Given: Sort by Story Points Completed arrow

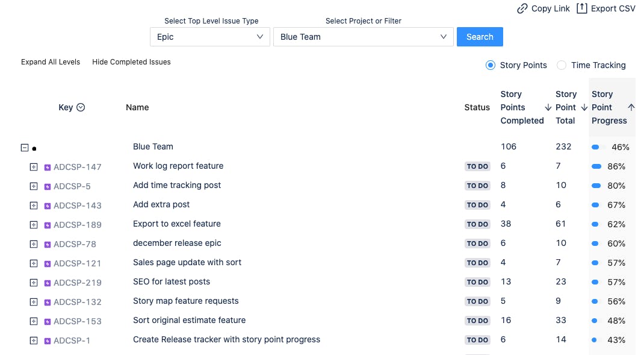Looking at the screenshot, I should tap(548, 107).
